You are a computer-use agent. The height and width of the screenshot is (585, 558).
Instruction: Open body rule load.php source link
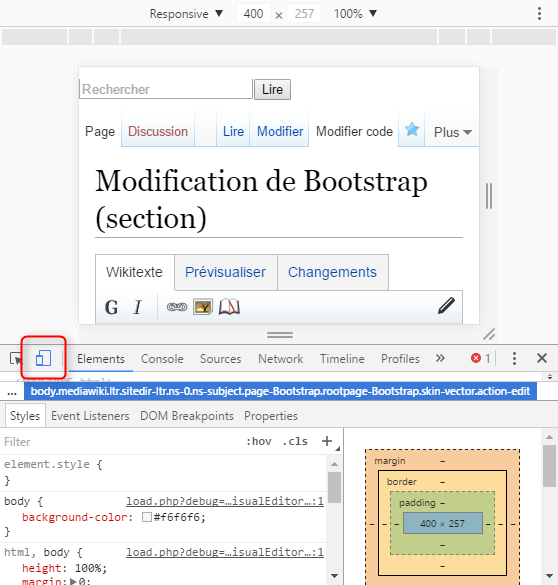[225, 501]
